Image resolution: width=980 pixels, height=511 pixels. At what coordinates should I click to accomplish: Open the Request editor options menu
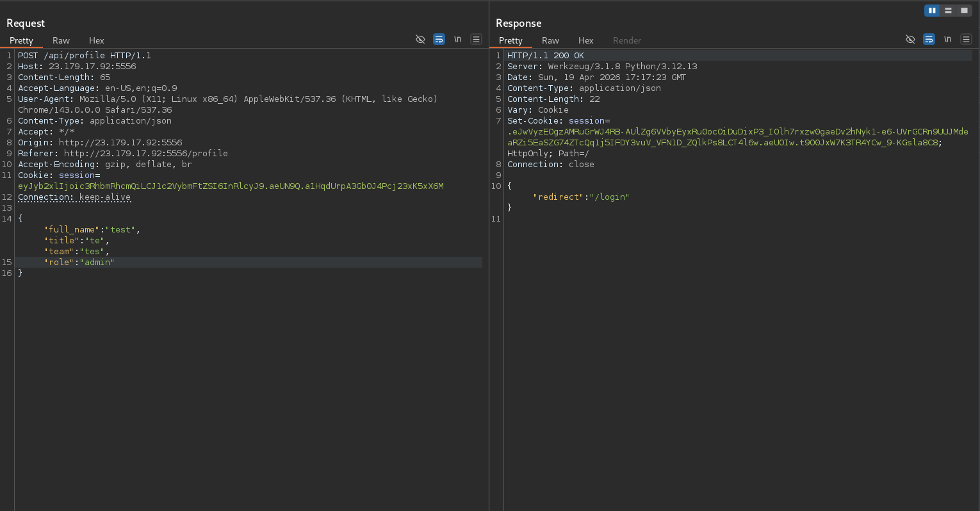click(x=476, y=39)
